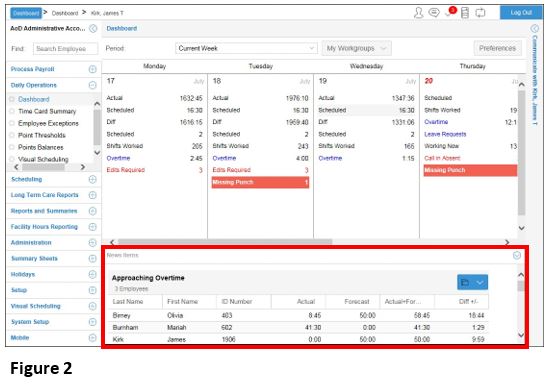Open Tuesday Overtime link
Screen dimensions: 551x384
tap(224, 158)
